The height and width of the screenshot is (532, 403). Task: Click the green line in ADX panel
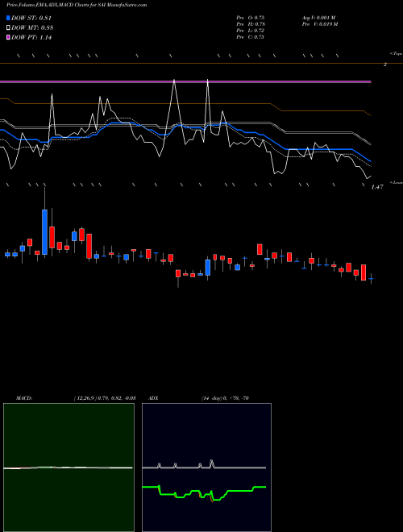[x=204, y=492]
